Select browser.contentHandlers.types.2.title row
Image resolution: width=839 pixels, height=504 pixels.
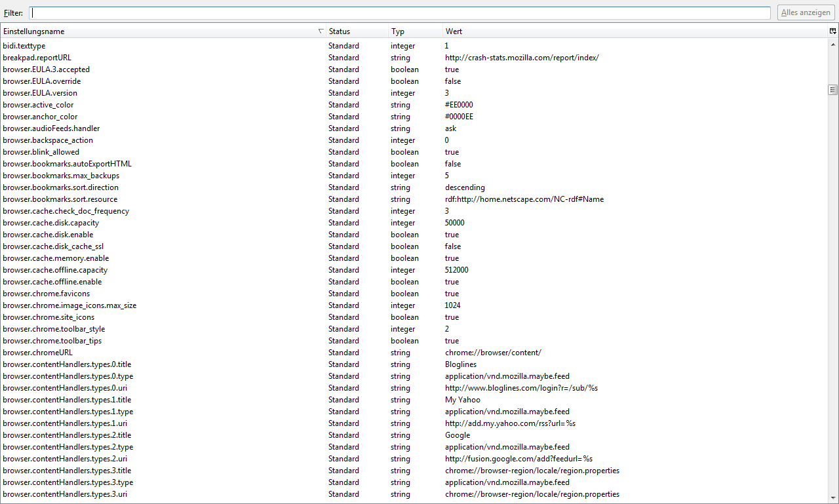pos(414,435)
